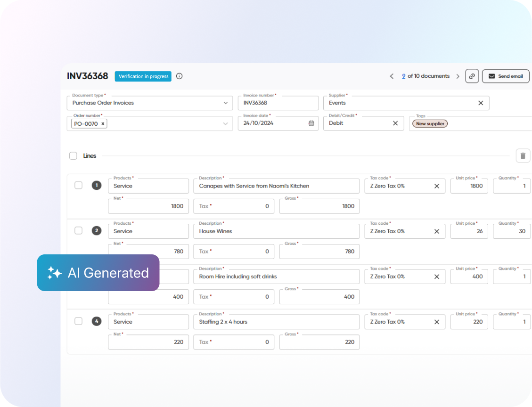Screen dimensions: 532x407
Task: Check the checkbox on the Staffing line
Action: tap(78, 321)
